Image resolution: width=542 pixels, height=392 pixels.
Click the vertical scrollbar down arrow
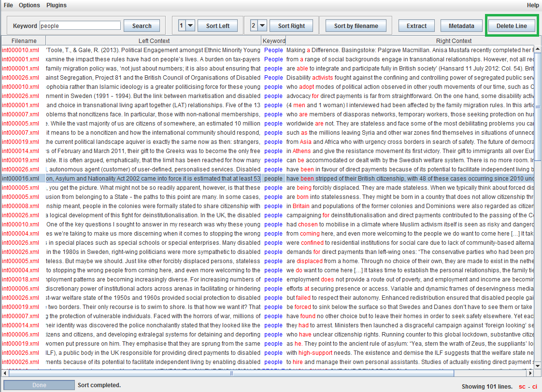(538, 365)
